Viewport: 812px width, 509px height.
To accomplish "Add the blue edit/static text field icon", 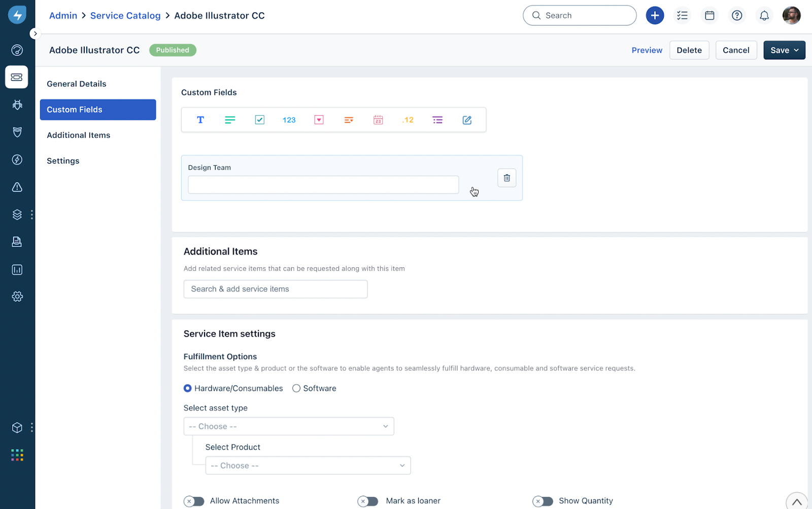I will [x=467, y=120].
